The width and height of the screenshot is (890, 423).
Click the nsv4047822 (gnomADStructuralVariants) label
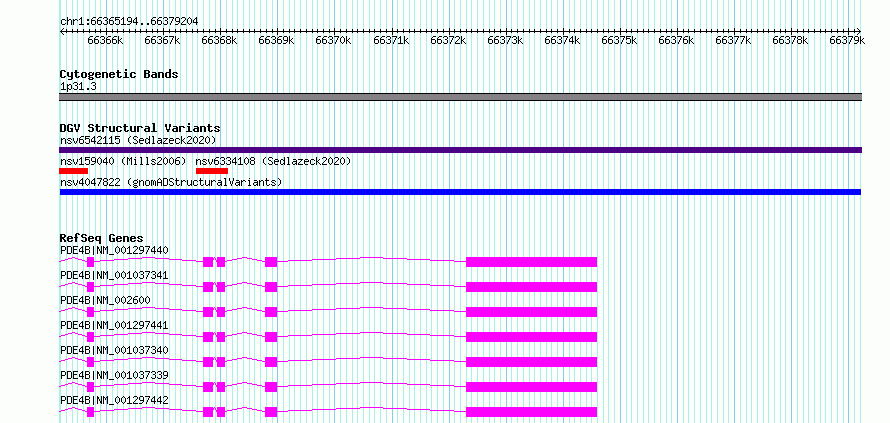click(171, 182)
